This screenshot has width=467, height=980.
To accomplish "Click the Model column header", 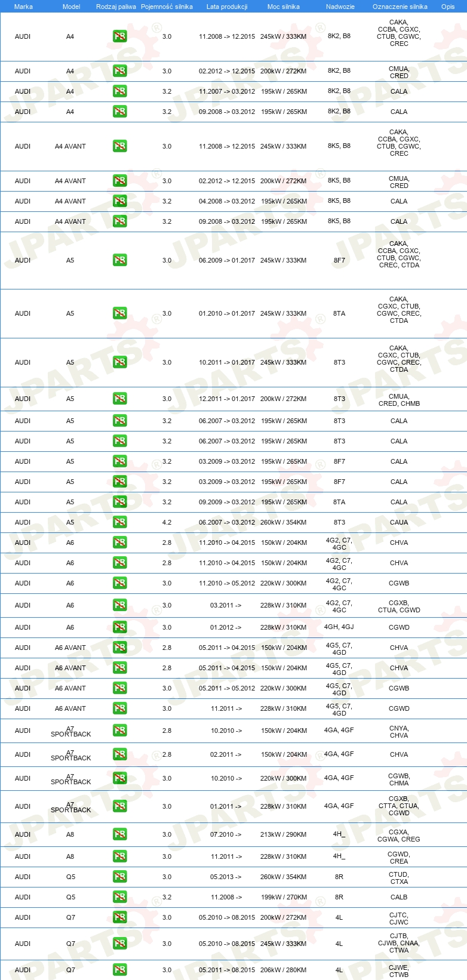I will [x=71, y=7].
